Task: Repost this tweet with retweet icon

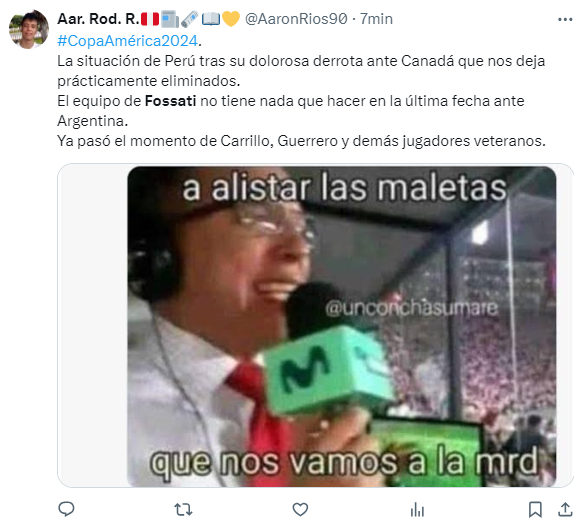Action: (x=183, y=509)
